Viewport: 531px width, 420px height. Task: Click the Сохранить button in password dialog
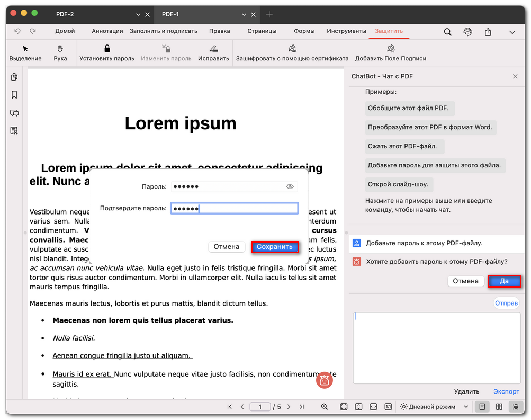[x=275, y=247]
